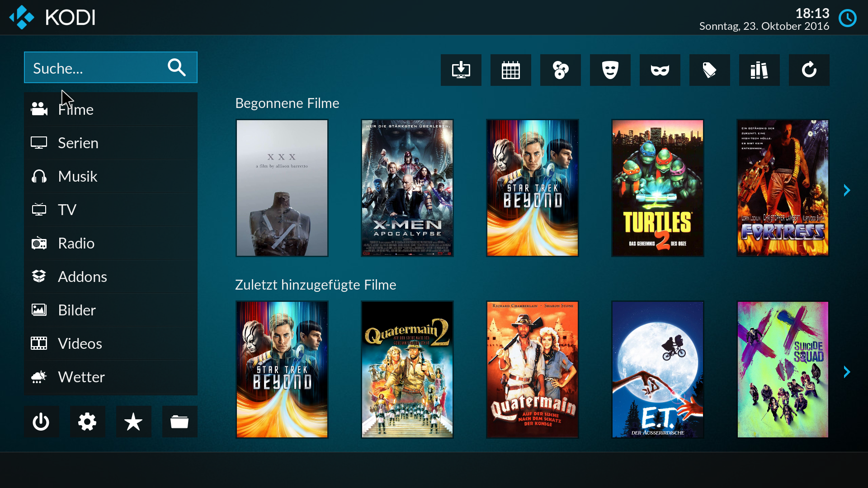
Task: Open the tags label icon
Action: pyautogui.click(x=709, y=70)
